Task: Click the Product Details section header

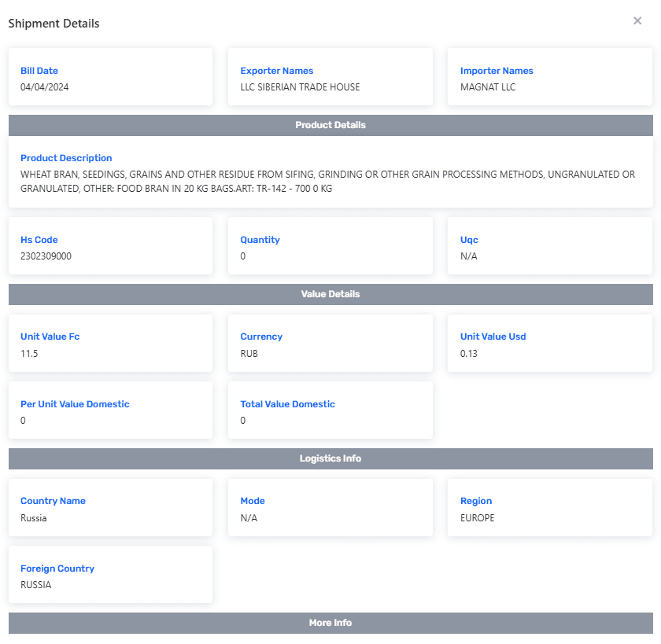Action: [330, 125]
